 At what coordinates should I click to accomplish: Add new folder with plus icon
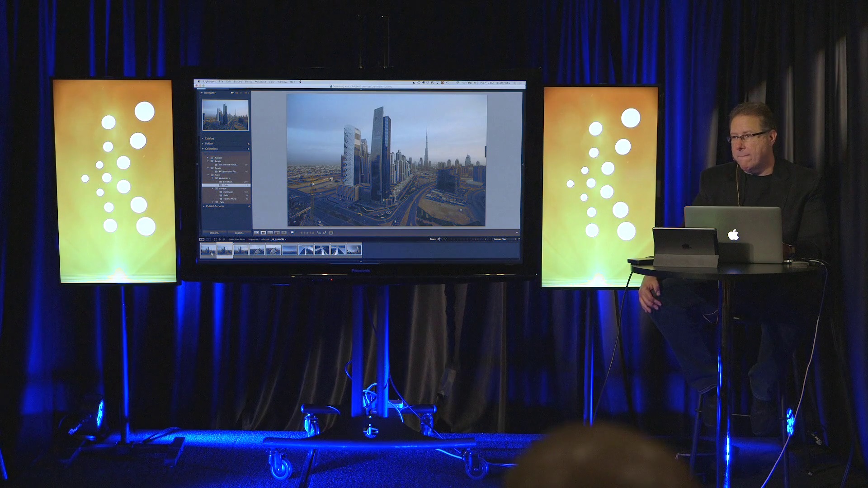[248, 144]
